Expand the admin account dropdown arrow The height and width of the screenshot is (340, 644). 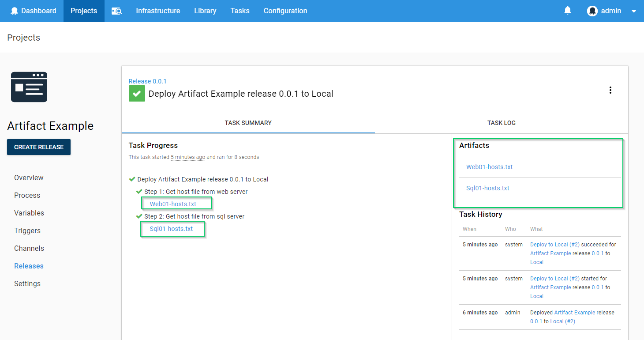634,11
